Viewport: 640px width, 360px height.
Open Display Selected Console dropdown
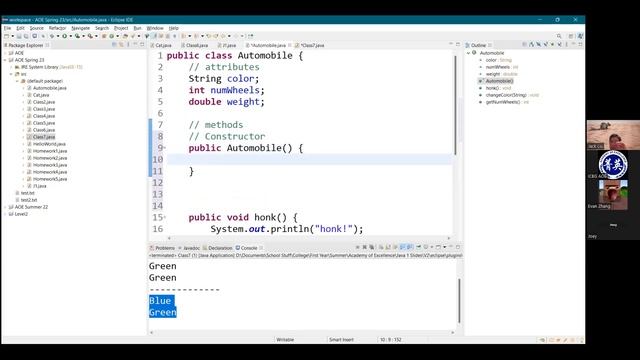click(431, 247)
